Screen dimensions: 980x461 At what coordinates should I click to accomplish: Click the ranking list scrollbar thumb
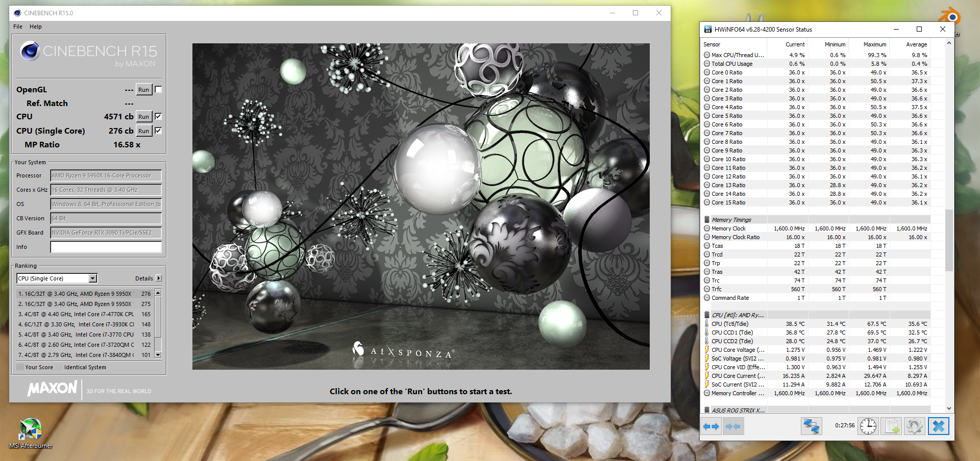coord(158,317)
